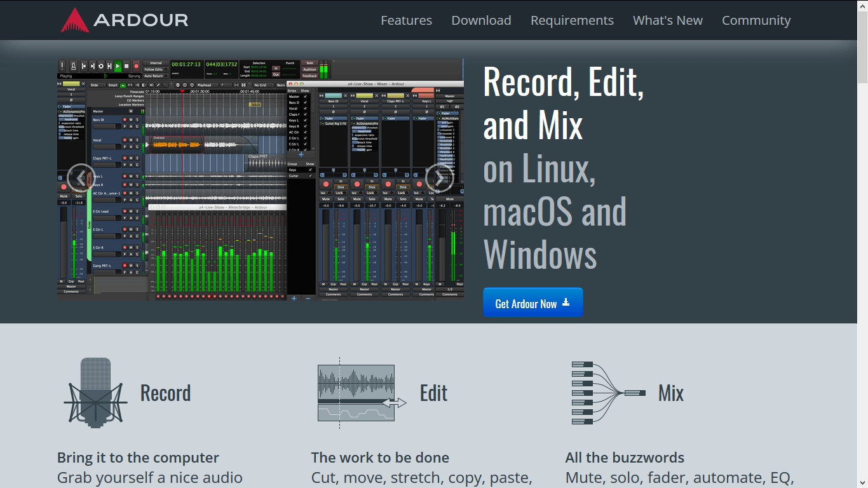The height and width of the screenshot is (488, 868).
Task: Click the "Record" section heading
Action: coord(165,393)
